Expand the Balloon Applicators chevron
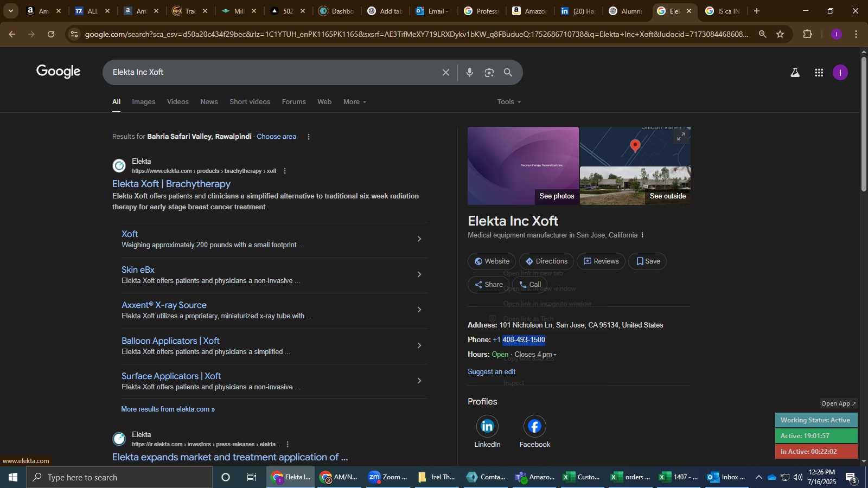 [419, 345]
